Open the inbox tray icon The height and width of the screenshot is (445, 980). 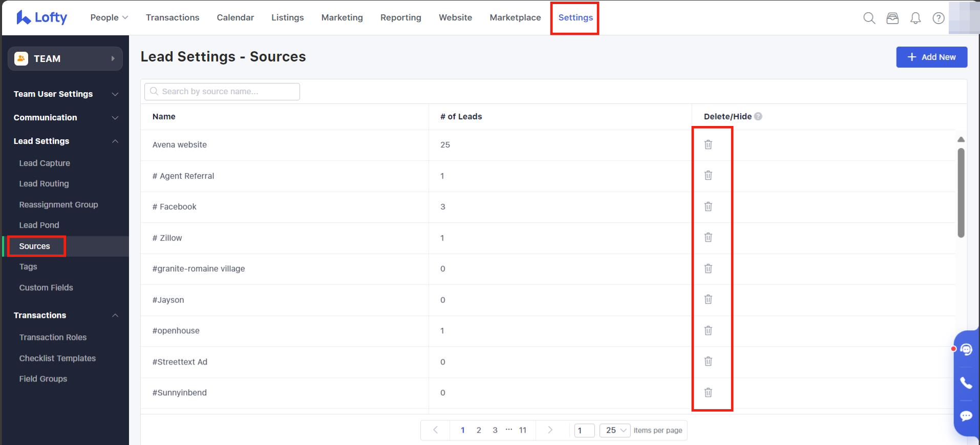tap(892, 18)
